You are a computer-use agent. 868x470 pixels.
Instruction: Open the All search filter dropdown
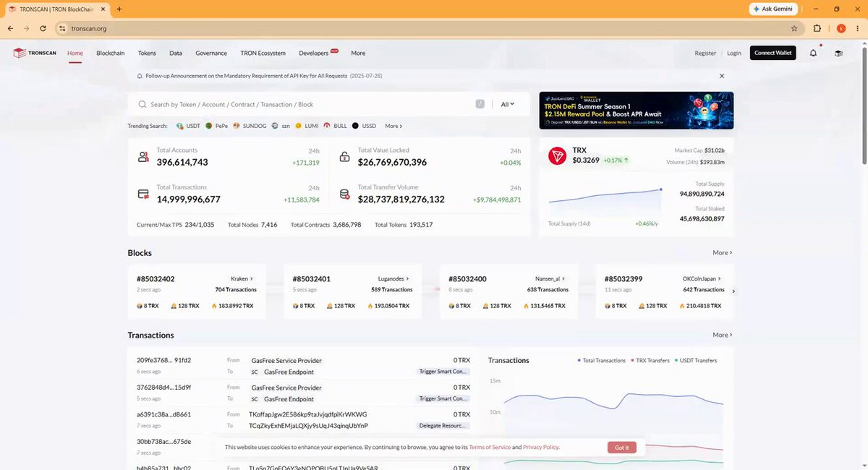pos(508,104)
